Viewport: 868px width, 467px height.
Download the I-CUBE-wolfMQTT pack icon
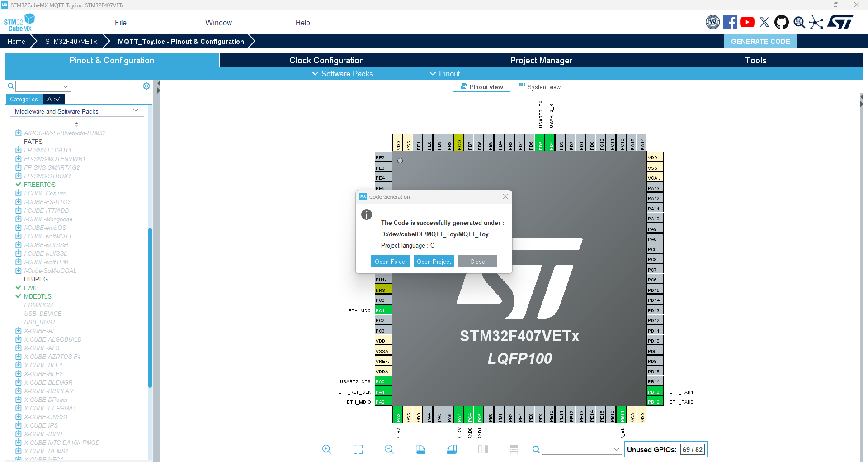[x=19, y=236]
